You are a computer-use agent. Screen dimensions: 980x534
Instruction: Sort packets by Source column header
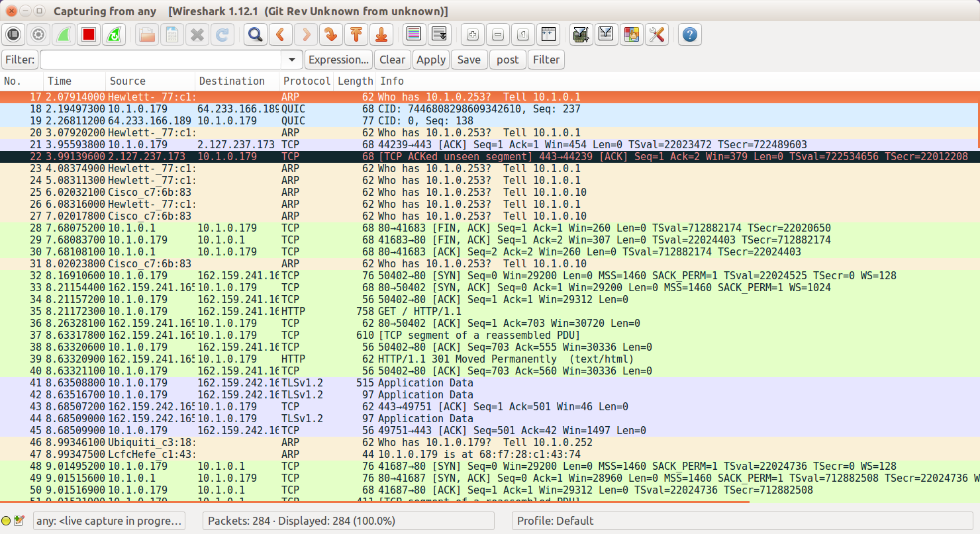[x=127, y=81]
